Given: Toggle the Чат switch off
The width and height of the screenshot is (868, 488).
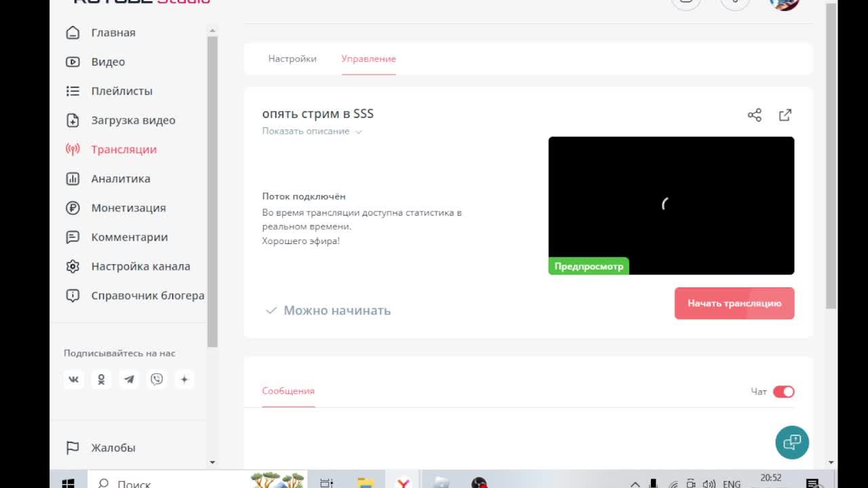Looking at the screenshot, I should coord(783,392).
